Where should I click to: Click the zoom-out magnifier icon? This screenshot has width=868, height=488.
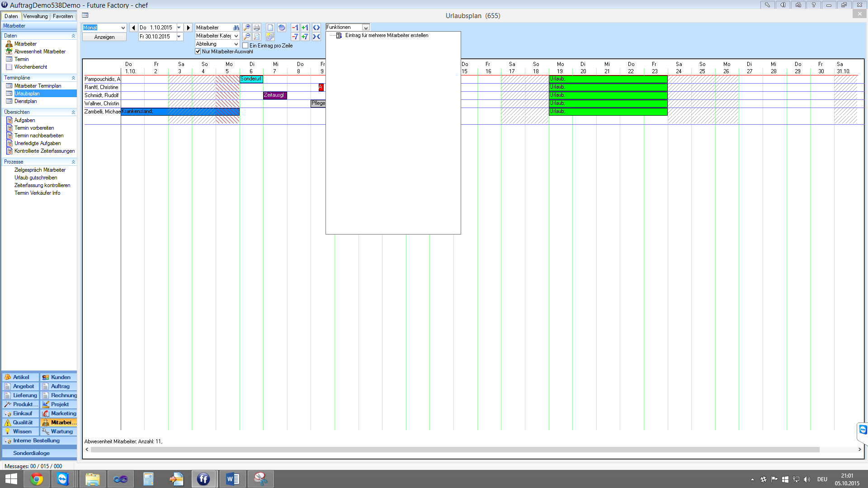click(247, 37)
